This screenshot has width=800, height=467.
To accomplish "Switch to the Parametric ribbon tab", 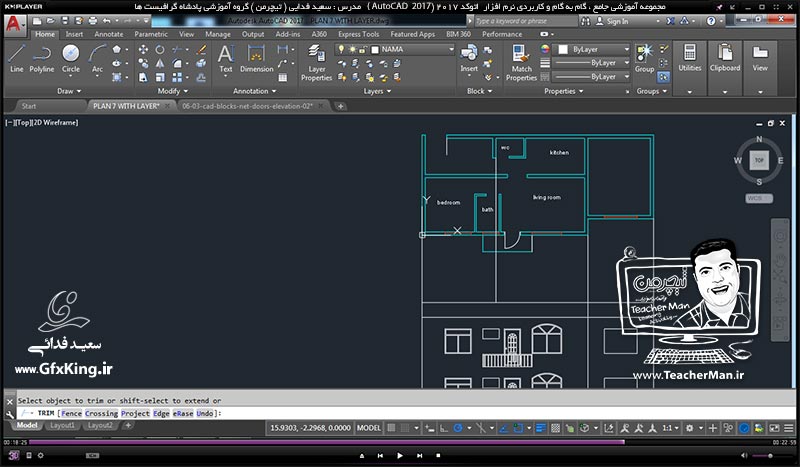I will pyautogui.click(x=151, y=34).
